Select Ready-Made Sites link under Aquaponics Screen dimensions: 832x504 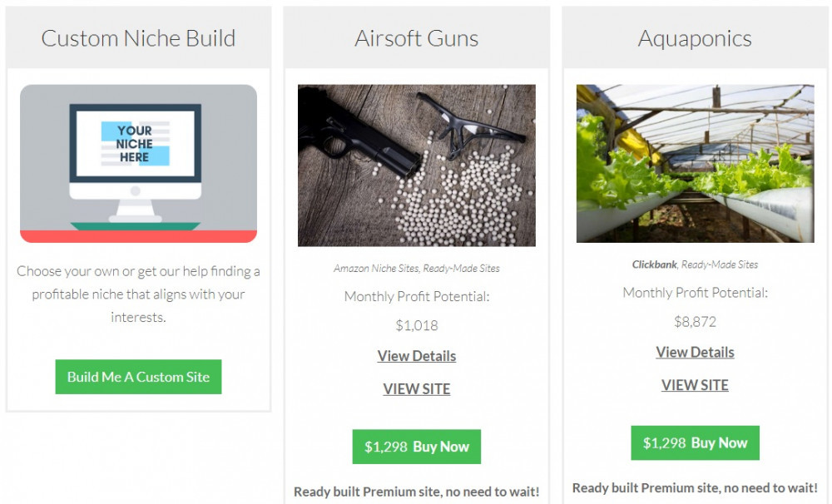point(720,264)
